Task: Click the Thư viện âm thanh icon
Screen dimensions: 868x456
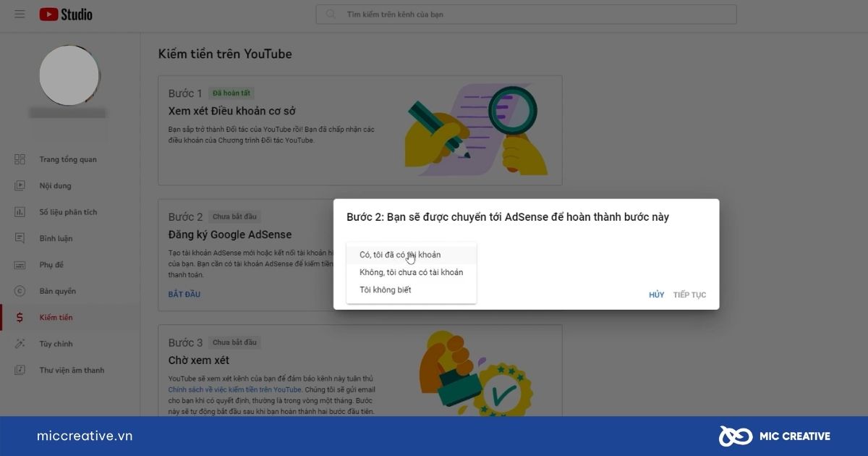Action: pos(20,370)
